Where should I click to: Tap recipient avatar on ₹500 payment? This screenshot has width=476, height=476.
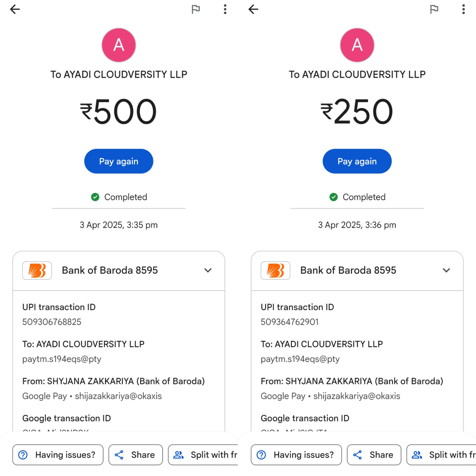(x=119, y=45)
